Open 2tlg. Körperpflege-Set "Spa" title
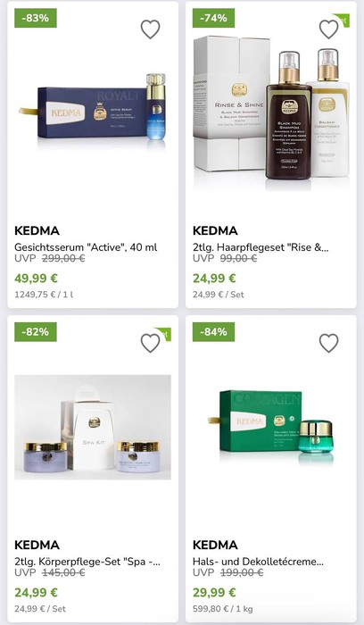364x625 pixels. pyautogui.click(x=87, y=562)
